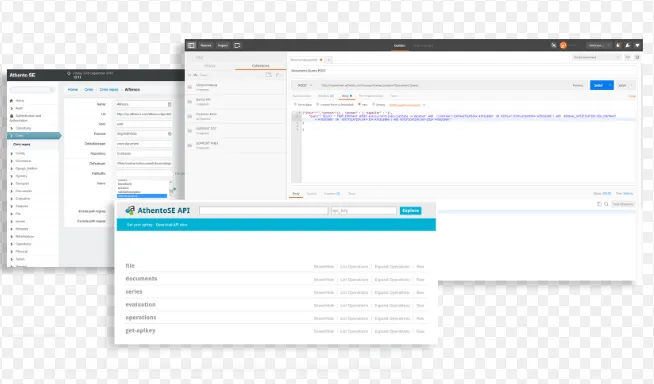Click the green add icon beside Users list
This screenshot has height=384, width=654.
point(174,189)
